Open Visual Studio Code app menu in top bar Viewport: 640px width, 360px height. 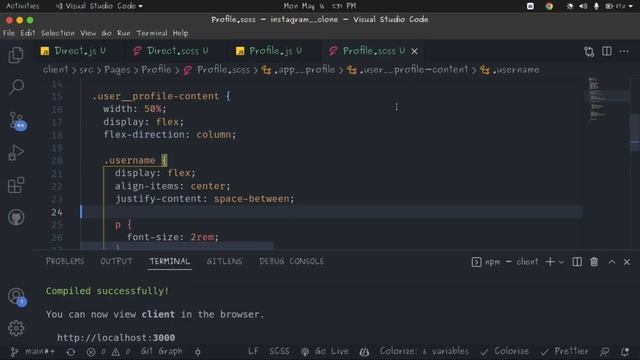pyautogui.click(x=99, y=6)
